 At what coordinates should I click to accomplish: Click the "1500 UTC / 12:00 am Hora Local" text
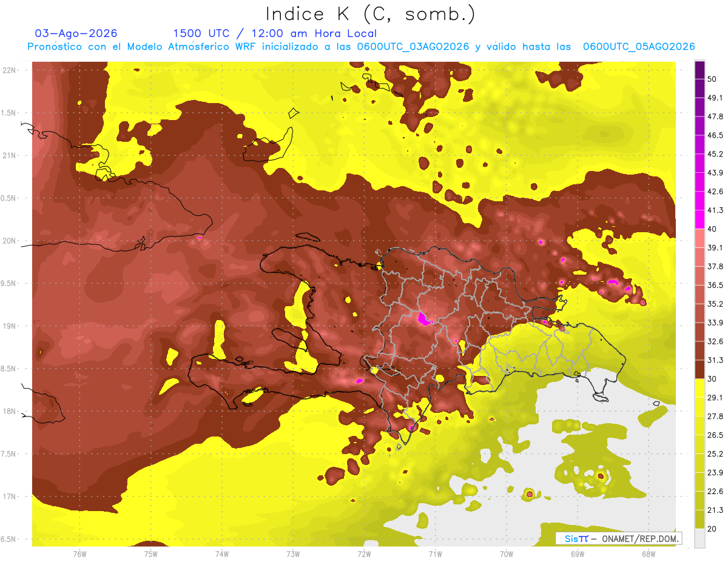click(275, 33)
